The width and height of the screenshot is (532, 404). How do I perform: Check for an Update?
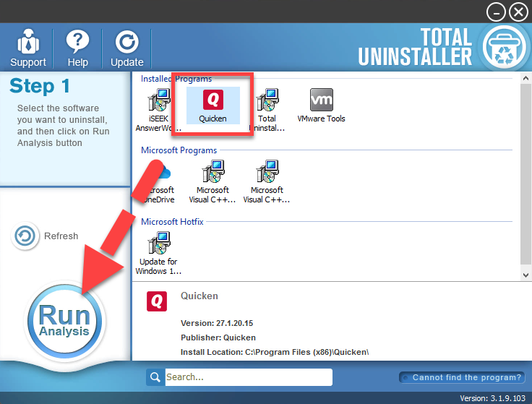coord(127,48)
